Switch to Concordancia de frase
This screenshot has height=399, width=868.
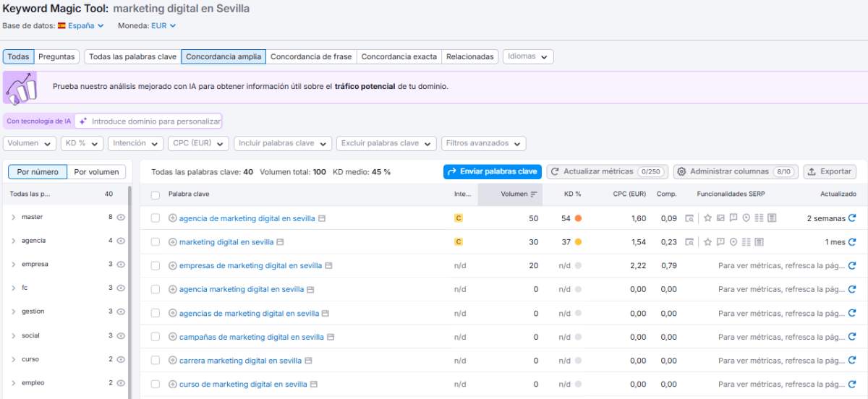click(x=312, y=56)
